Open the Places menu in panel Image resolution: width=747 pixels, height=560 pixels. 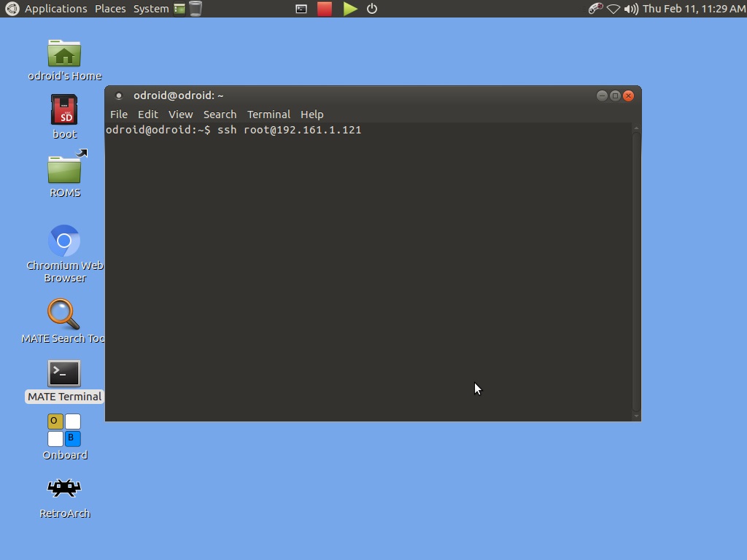tap(110, 9)
